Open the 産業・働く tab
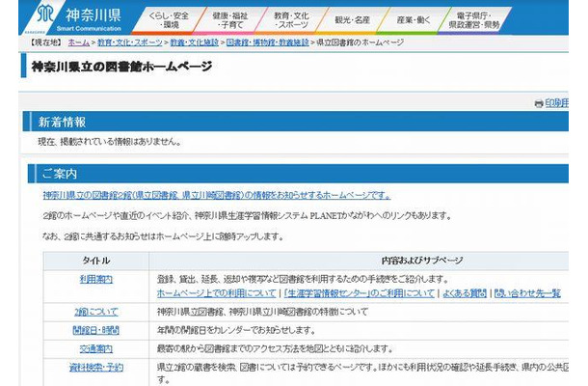This screenshot has height=386, width=588. [414, 20]
